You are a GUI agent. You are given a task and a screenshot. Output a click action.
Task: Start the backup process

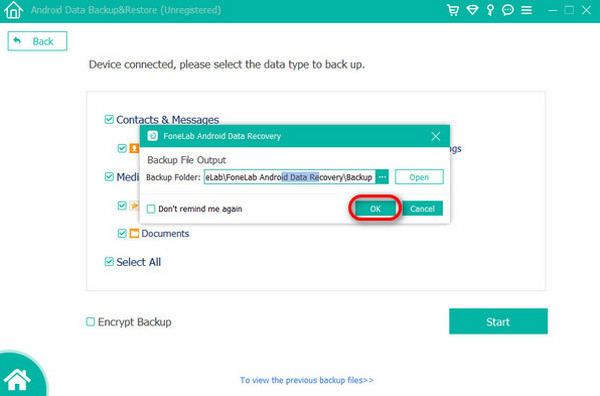click(x=498, y=321)
